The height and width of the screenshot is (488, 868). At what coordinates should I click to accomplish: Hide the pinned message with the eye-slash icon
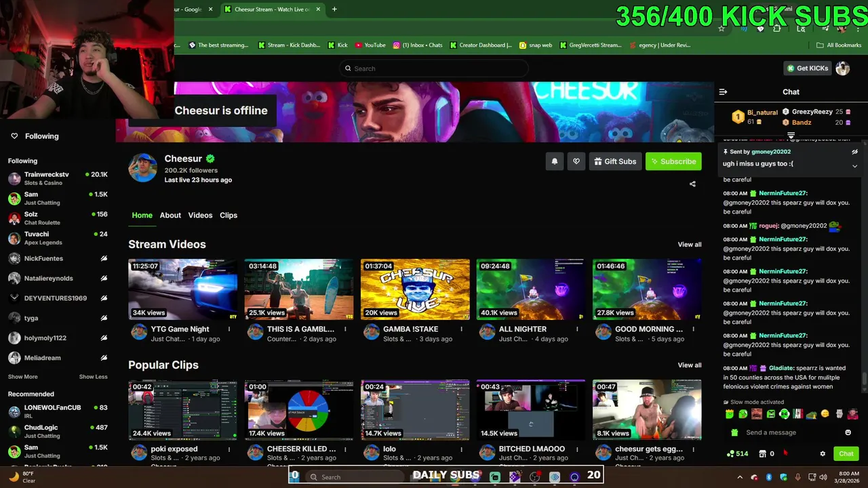pyautogui.click(x=854, y=152)
